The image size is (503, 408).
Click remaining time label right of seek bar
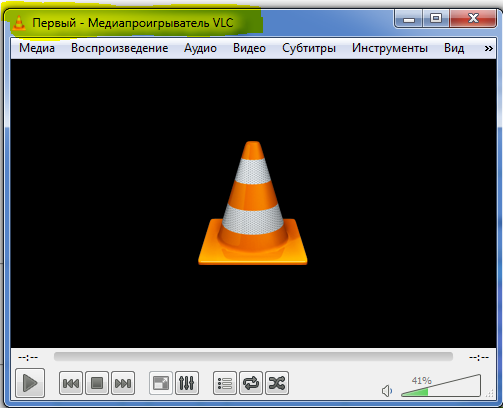coord(479,358)
